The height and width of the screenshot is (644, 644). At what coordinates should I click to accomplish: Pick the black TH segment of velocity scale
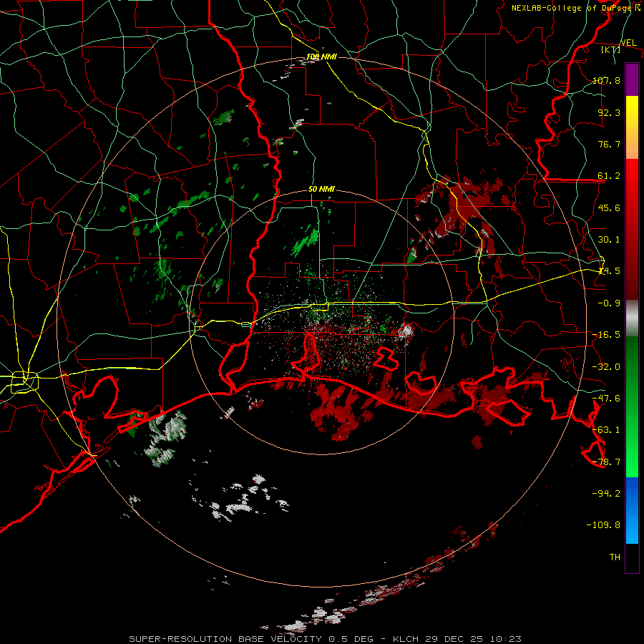click(x=632, y=558)
